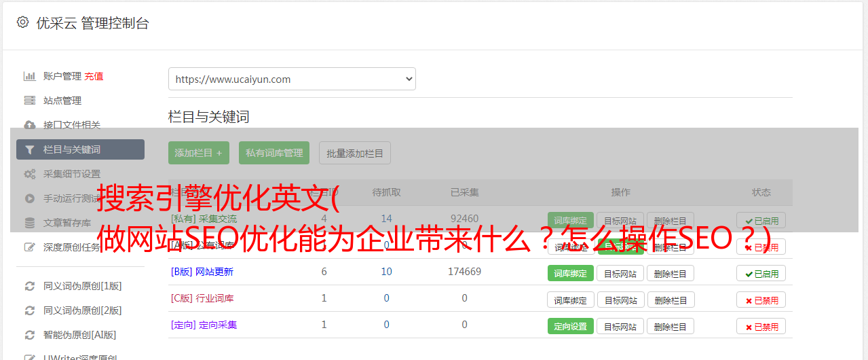The image size is (868, 360).
Task: Click the 已采集 value 92460
Action: click(464, 219)
